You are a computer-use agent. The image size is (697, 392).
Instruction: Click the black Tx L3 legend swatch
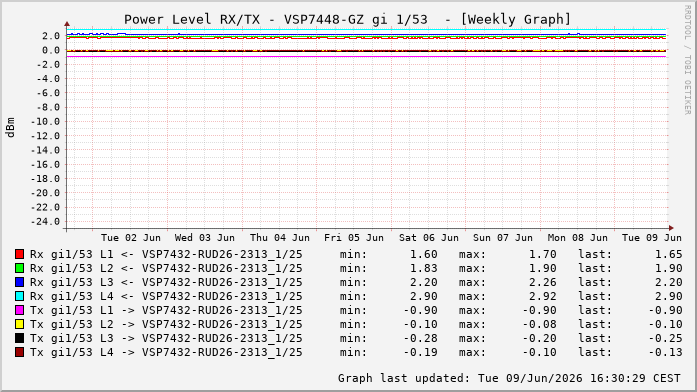pos(19,338)
